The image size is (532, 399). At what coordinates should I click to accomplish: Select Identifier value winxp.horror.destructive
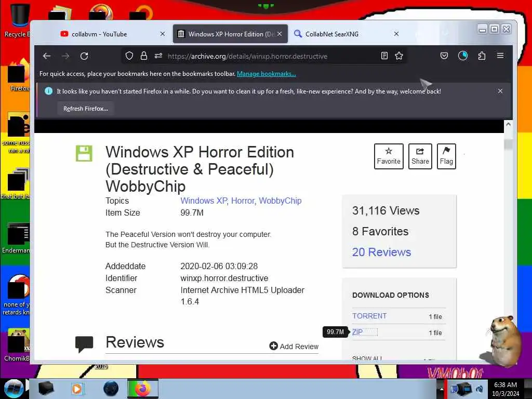click(224, 278)
